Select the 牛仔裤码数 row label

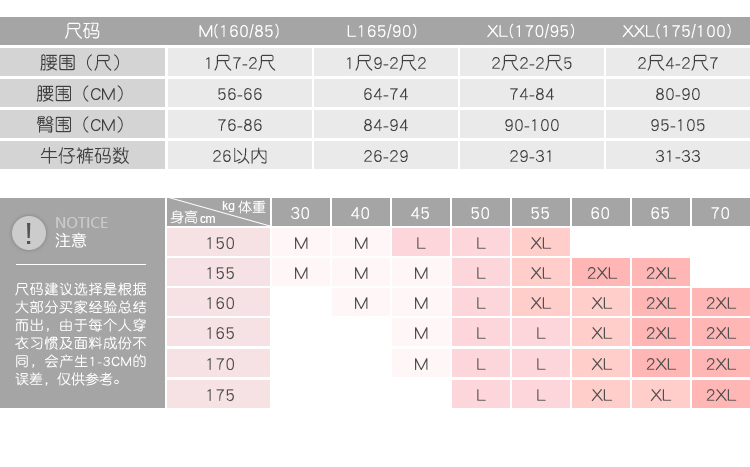pyautogui.click(x=85, y=156)
